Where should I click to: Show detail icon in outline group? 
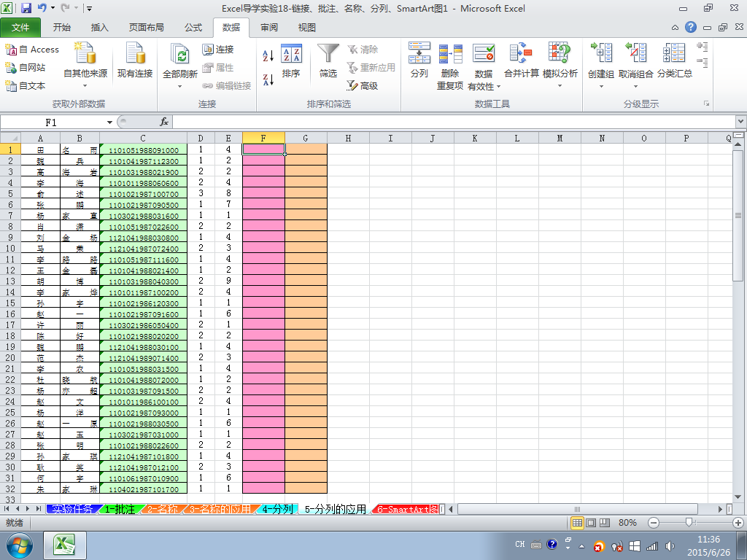click(x=703, y=47)
